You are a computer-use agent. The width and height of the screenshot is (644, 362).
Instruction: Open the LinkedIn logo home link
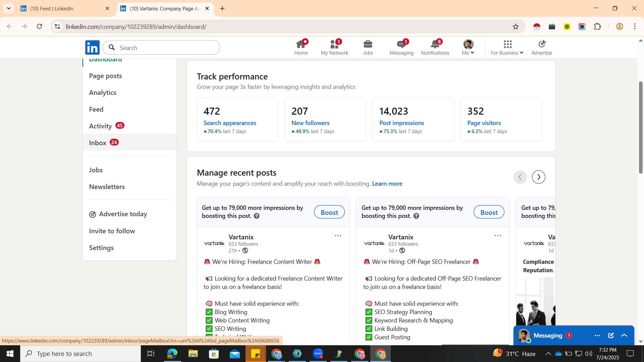92,48
